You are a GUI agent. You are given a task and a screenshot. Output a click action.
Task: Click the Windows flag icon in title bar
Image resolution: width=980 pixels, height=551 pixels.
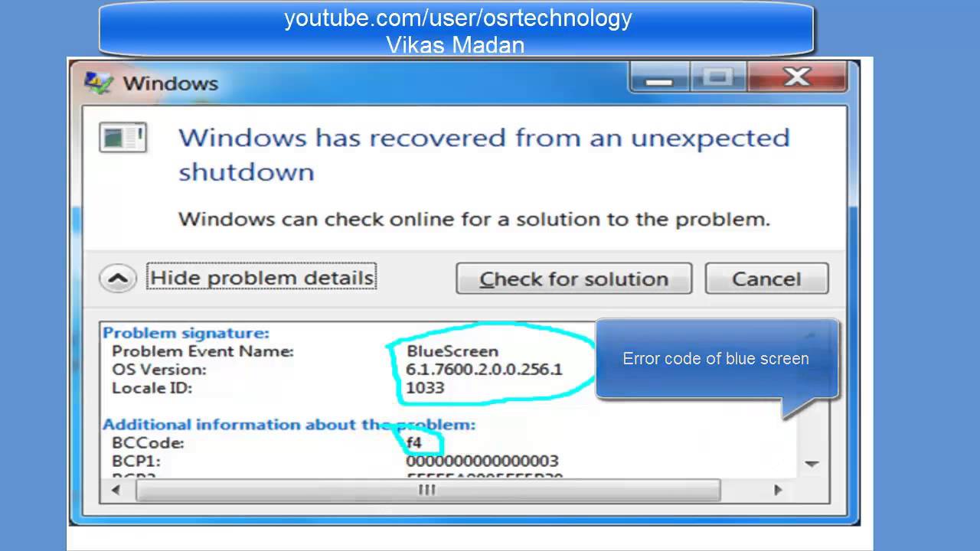(99, 83)
